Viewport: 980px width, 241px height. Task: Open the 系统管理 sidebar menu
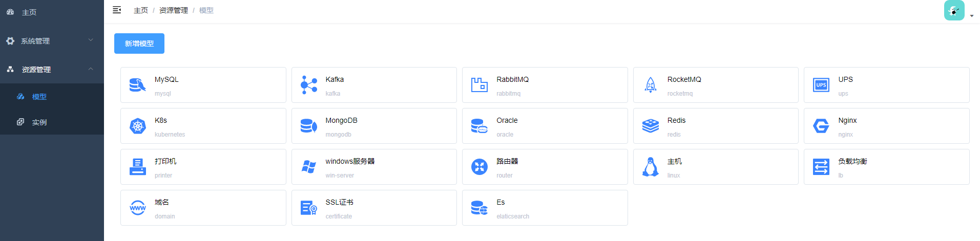point(52,41)
